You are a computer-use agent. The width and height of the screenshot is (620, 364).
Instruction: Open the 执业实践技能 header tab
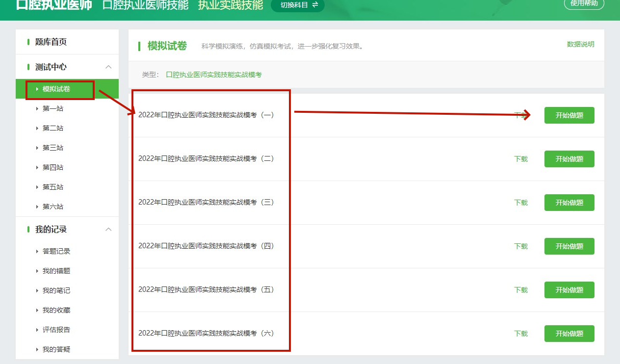coord(230,5)
